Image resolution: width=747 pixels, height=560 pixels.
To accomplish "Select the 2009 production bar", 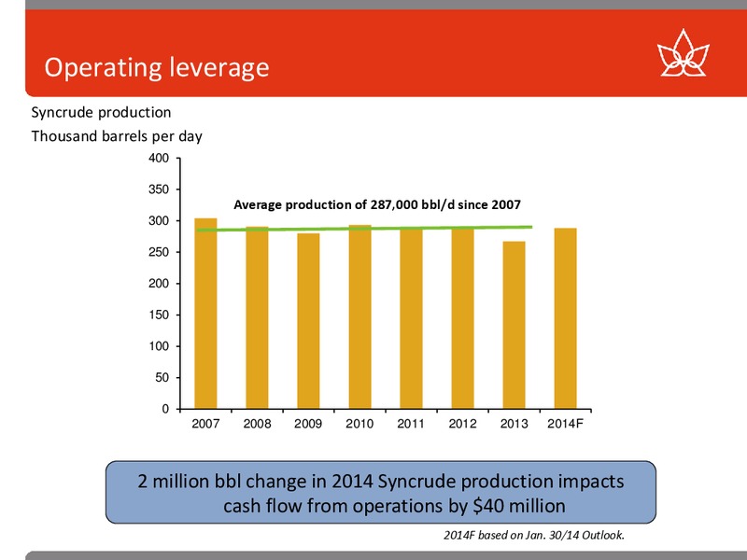I will click(x=309, y=321).
